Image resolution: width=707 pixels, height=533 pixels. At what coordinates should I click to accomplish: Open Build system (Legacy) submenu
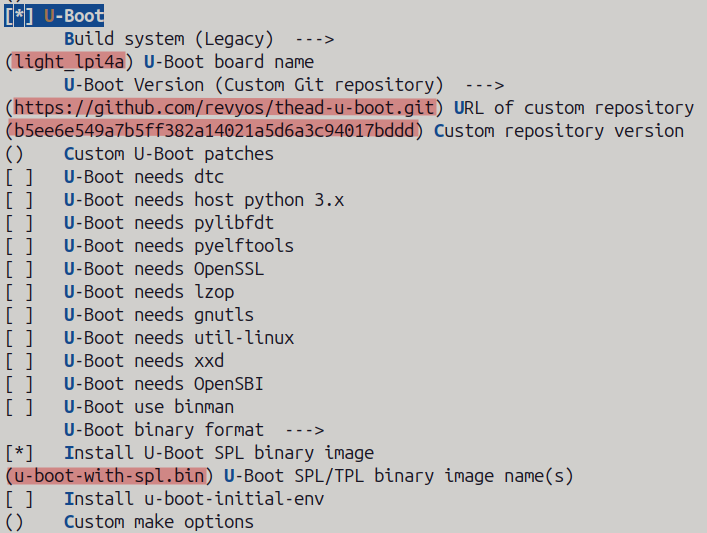[199, 39]
